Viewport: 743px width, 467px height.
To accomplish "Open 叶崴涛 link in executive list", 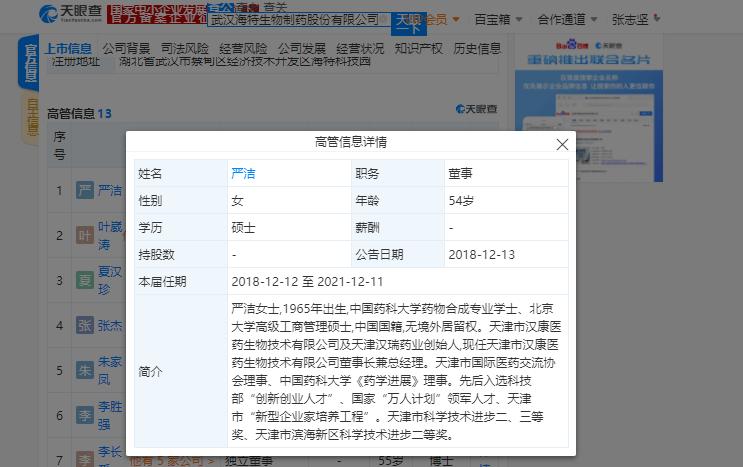I will (110, 235).
